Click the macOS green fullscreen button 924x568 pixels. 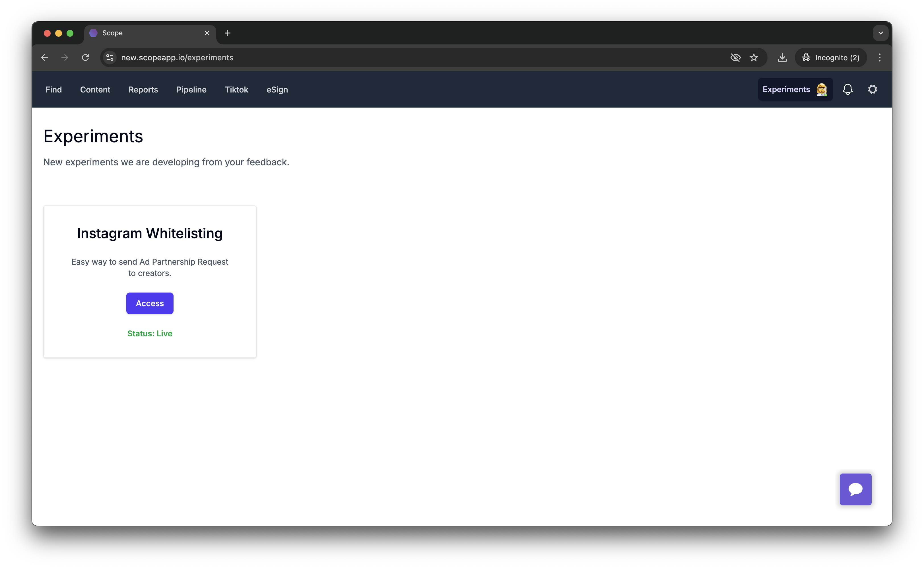[70, 33]
